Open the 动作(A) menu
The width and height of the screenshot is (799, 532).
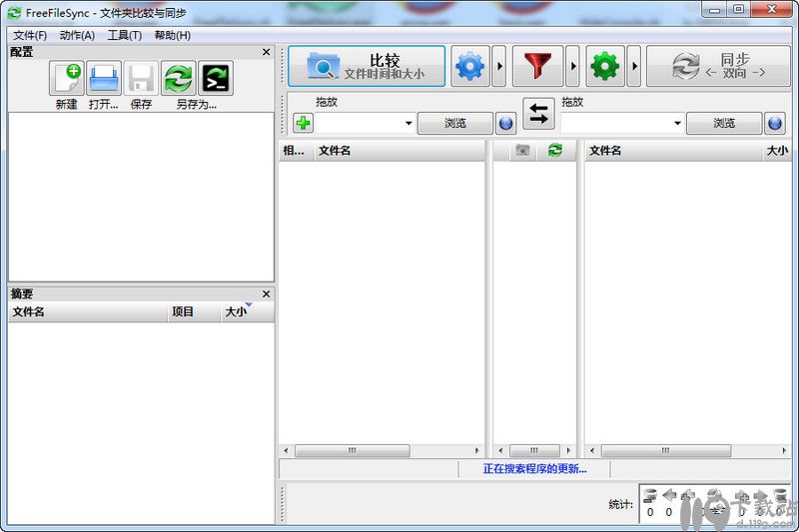(x=78, y=35)
